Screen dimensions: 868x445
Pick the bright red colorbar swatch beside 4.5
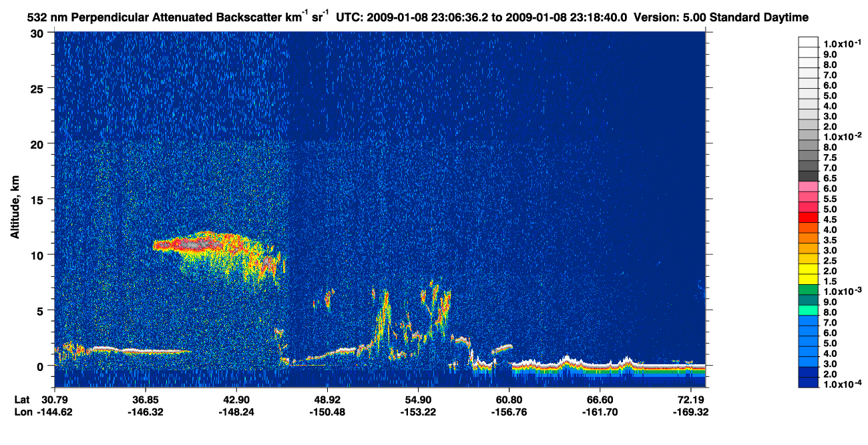click(x=808, y=217)
